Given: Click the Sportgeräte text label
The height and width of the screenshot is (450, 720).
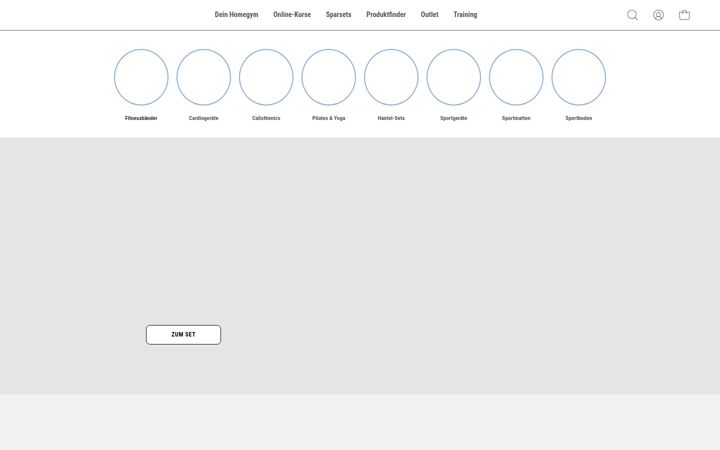Looking at the screenshot, I should (453, 118).
